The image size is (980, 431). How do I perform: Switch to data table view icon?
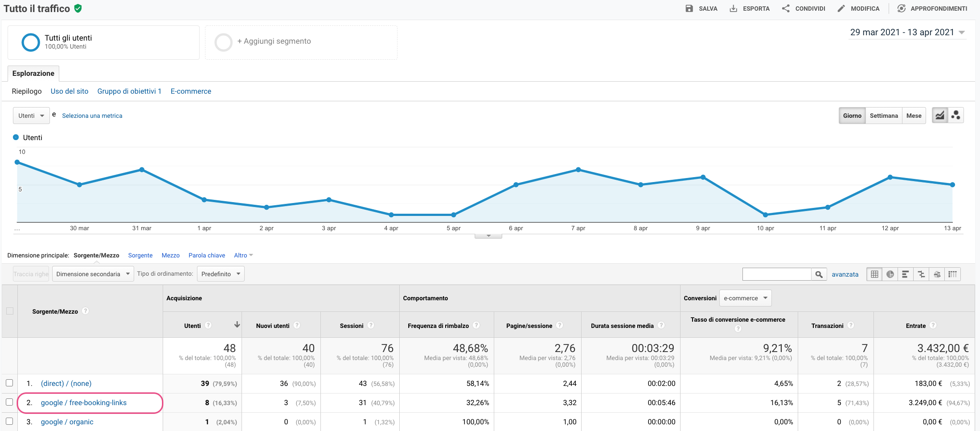pos(874,274)
